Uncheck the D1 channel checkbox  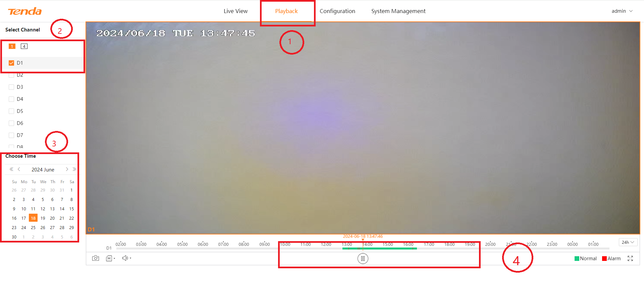point(11,63)
